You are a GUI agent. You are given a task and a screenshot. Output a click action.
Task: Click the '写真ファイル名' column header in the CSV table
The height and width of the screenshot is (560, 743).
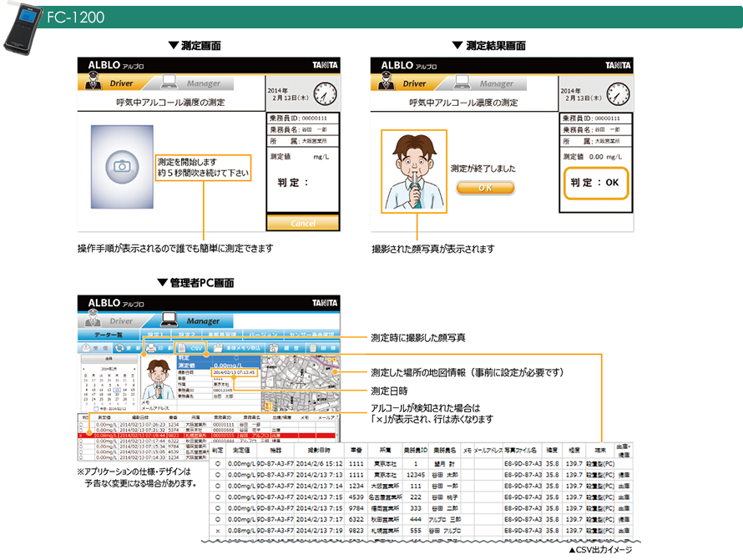coord(520,451)
